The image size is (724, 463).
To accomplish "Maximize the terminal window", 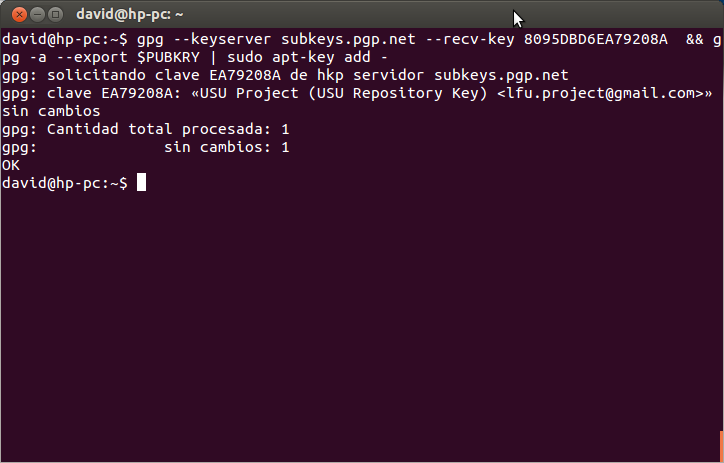I will pos(55,15).
